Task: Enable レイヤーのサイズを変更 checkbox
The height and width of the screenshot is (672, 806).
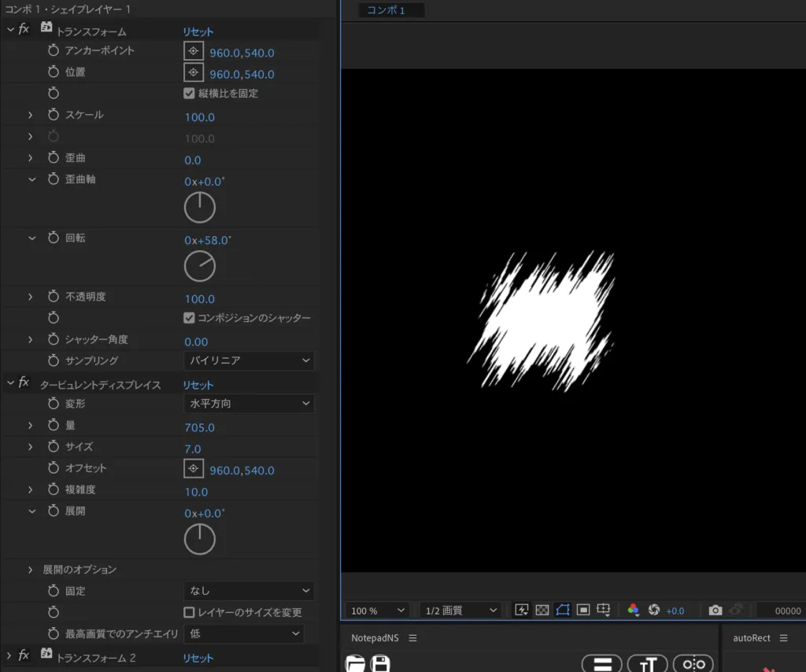Action: 189,611
